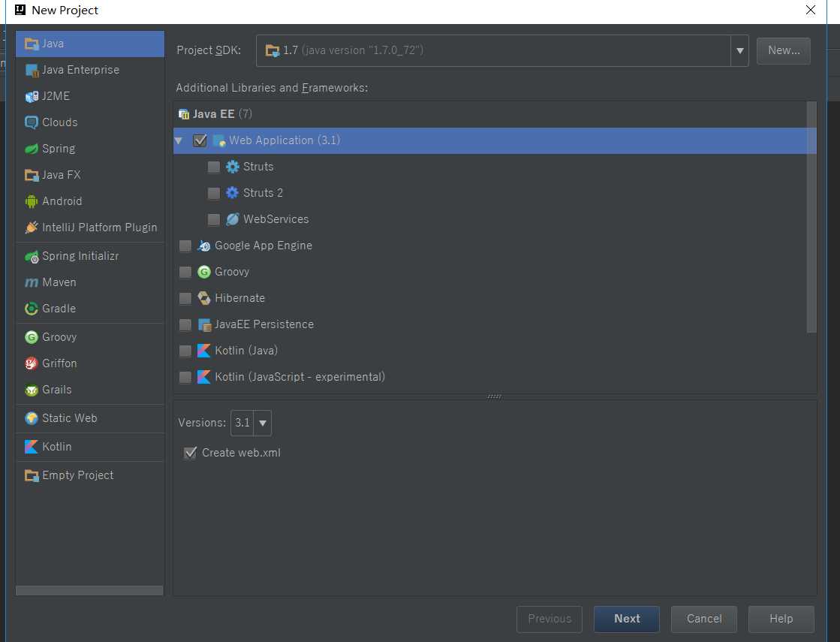Collapse the Web Application tree node

(179, 141)
